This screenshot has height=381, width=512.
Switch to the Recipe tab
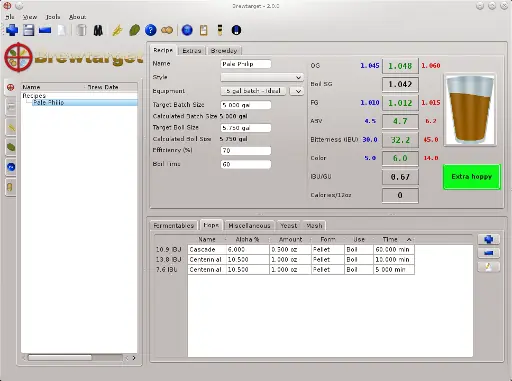tap(163, 50)
